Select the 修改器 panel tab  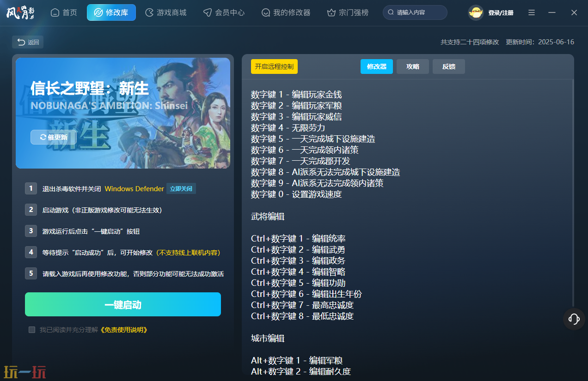point(377,67)
